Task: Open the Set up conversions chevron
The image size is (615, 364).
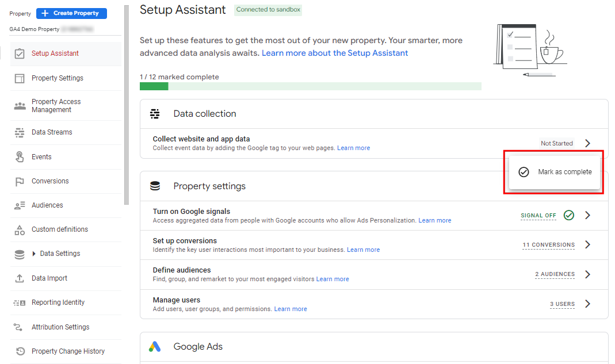Action: pyautogui.click(x=587, y=244)
